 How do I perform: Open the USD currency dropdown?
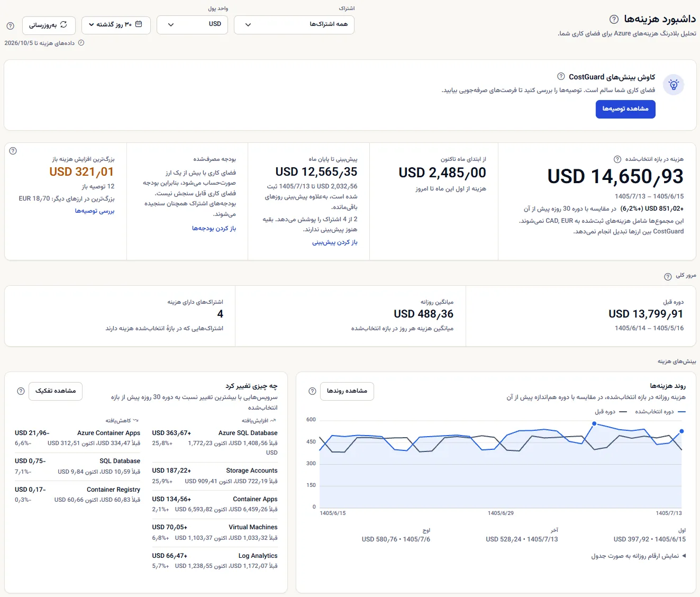point(192,25)
